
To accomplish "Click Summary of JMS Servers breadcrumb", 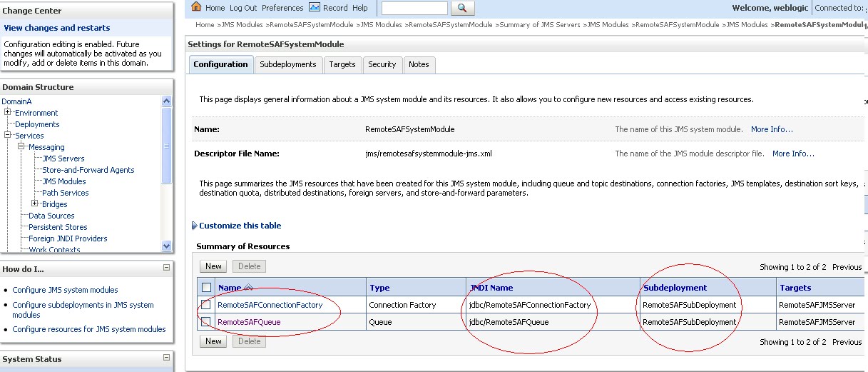I will click(539, 25).
